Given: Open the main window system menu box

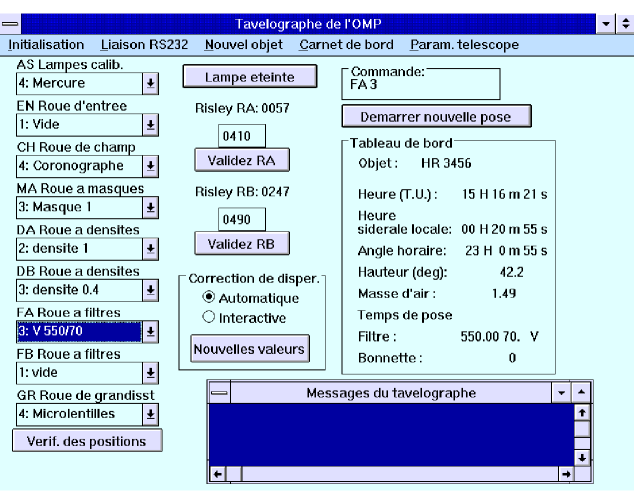Looking at the screenshot, I should 12,23.
